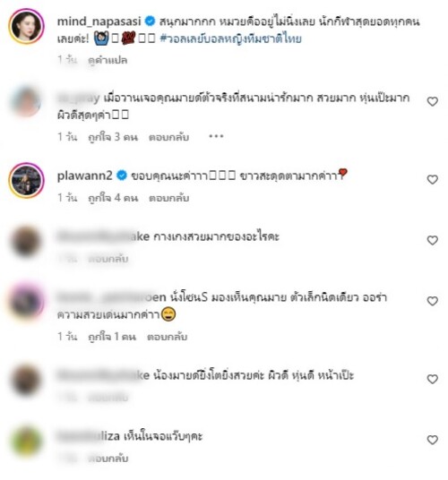The image size is (448, 480).
Task: View likes on the โซนS comment (ถูกใจ 1 คน)
Action: (x=112, y=337)
